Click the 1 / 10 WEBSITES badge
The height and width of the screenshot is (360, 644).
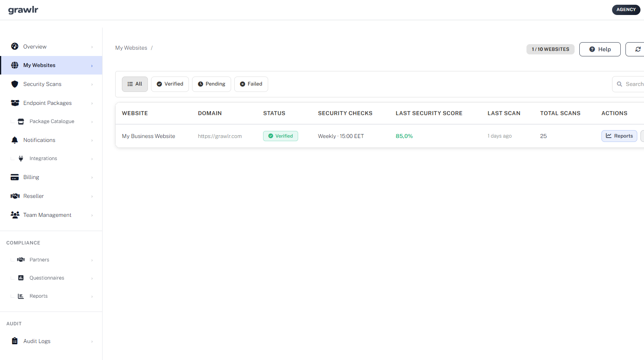coord(551,49)
